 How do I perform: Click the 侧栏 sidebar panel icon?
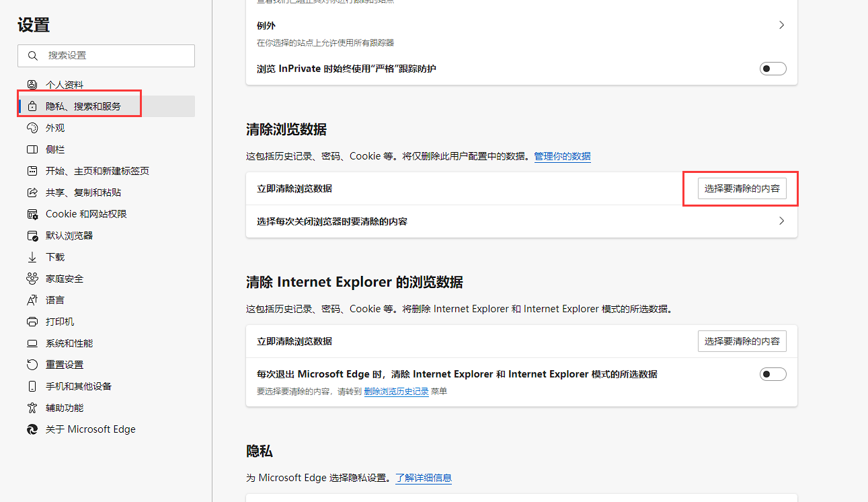(x=32, y=149)
